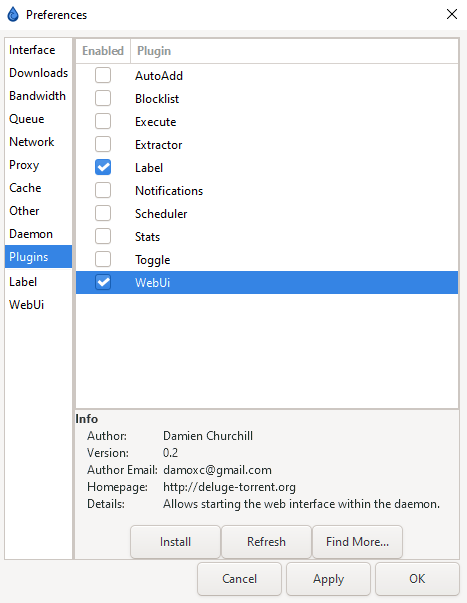Uncheck the WebUi plugin checkbox
467x603 pixels.
[x=103, y=282]
